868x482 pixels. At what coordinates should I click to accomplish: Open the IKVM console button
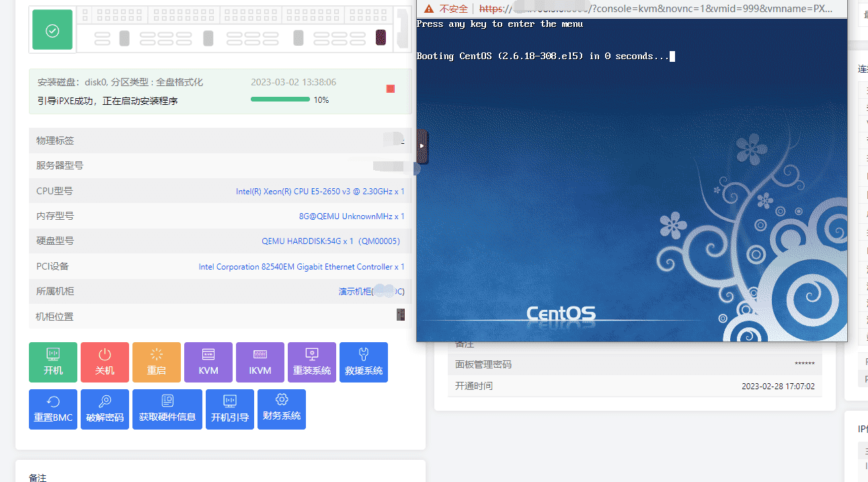click(260, 362)
